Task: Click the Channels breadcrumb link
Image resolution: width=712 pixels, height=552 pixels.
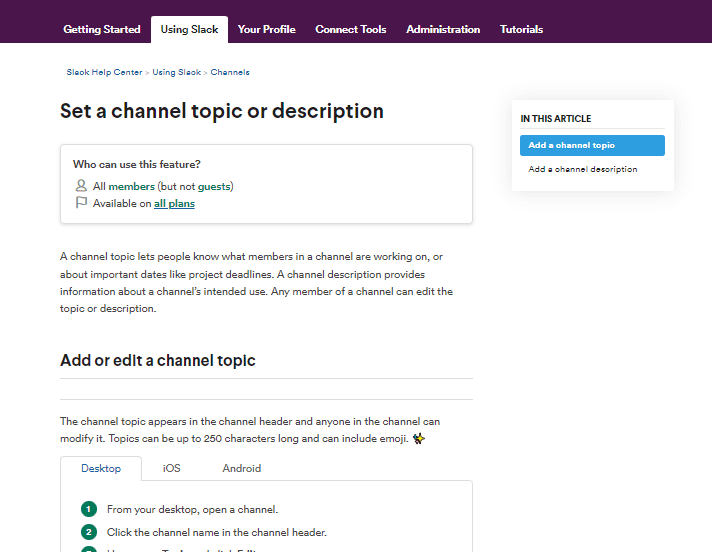Action: click(x=230, y=73)
